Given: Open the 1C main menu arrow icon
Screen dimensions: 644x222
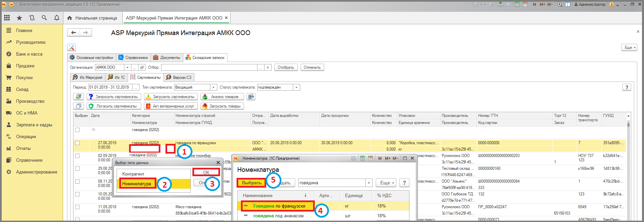Looking at the screenshot, I should (x=11, y=4).
